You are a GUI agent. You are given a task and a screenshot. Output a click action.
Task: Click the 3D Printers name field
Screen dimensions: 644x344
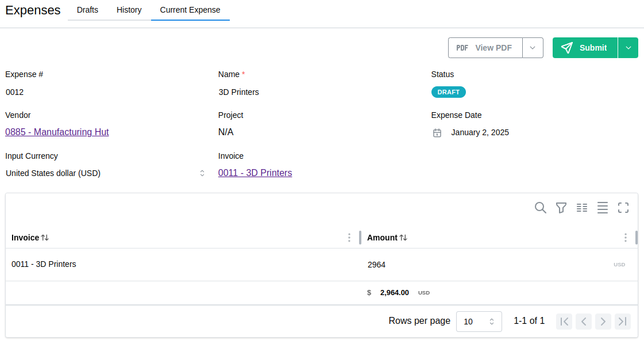pyautogui.click(x=238, y=92)
